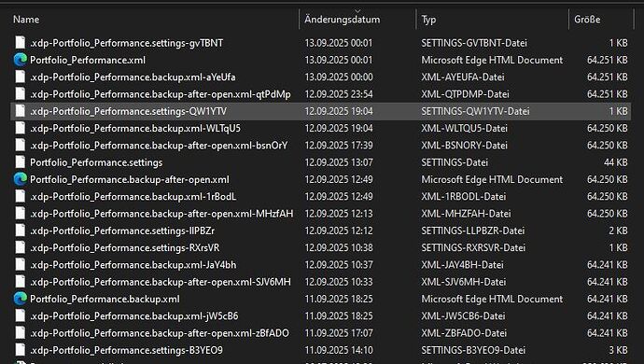Select file backup-after-open.xml-zBfADO

(x=320, y=333)
